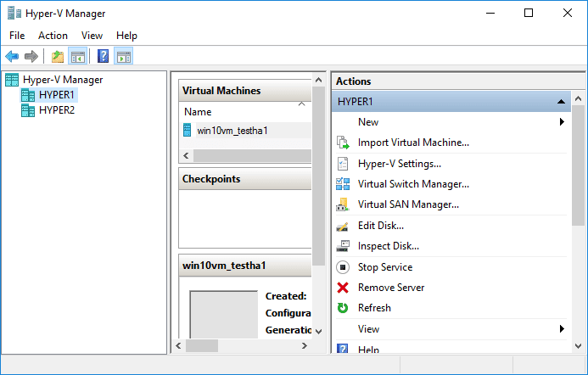588x375 pixels.
Task: Click the New action entry
Action: (368, 122)
